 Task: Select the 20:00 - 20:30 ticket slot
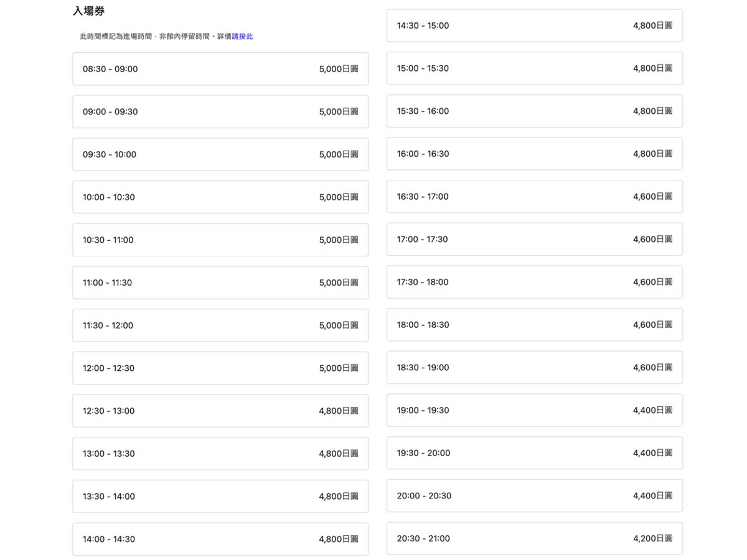534,496
